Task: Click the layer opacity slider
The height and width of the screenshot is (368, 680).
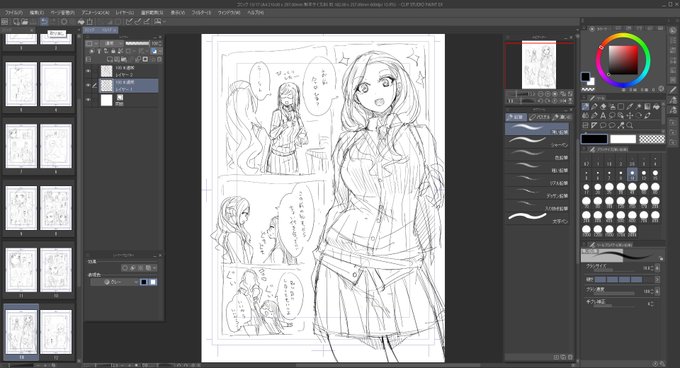Action: click(137, 43)
